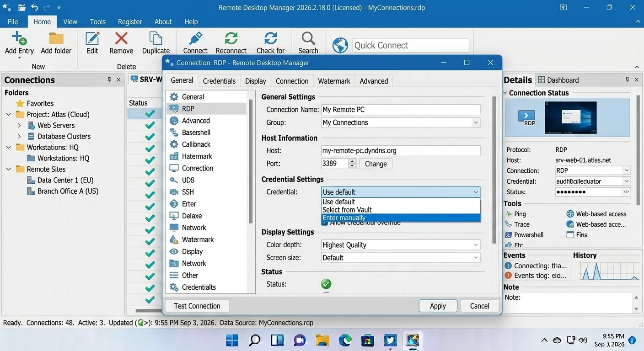This screenshot has height=351, width=644.
Task: Select Display eye item in dialog sidebar
Action: [x=206, y=251]
